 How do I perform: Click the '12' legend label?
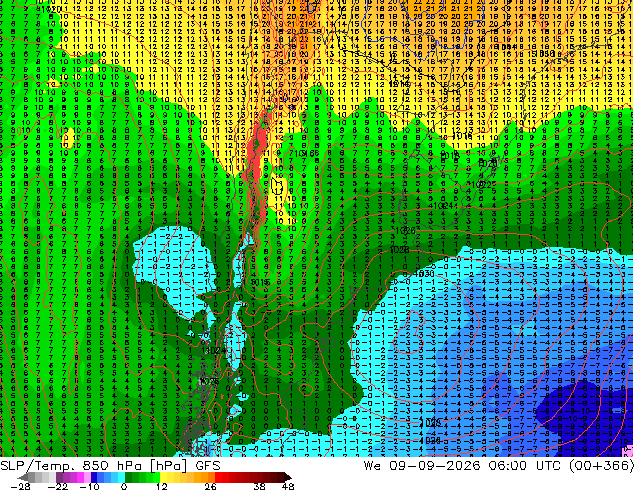(x=162, y=486)
